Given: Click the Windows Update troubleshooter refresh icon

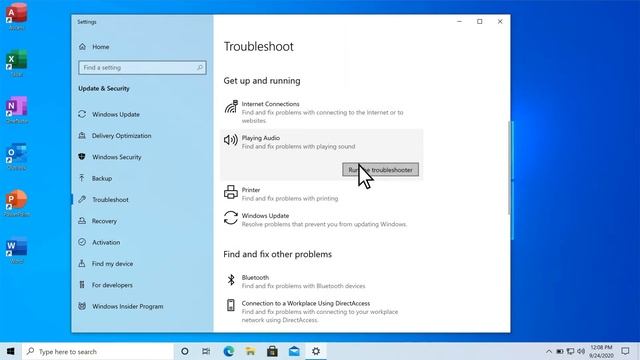Looking at the screenshot, I should (x=231, y=218).
